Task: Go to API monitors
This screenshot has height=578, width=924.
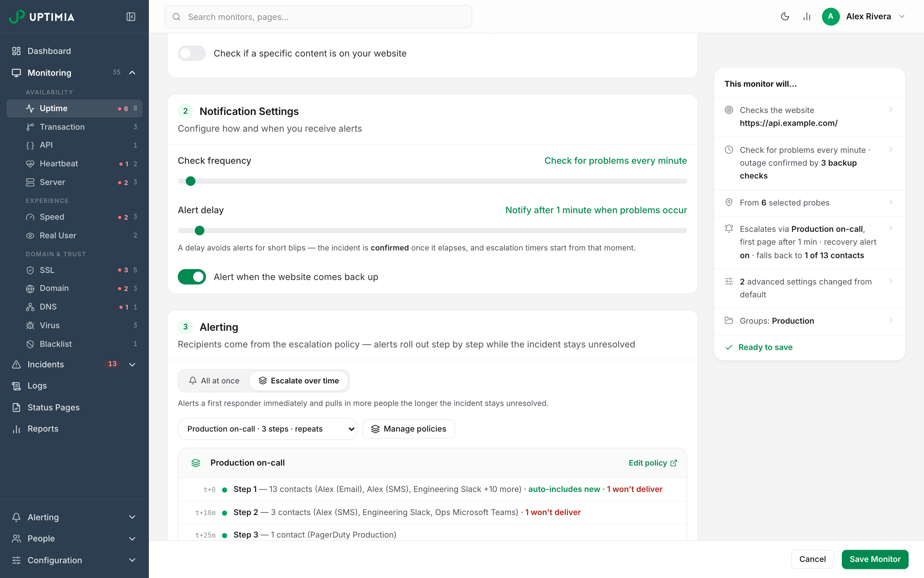Action: point(74,145)
